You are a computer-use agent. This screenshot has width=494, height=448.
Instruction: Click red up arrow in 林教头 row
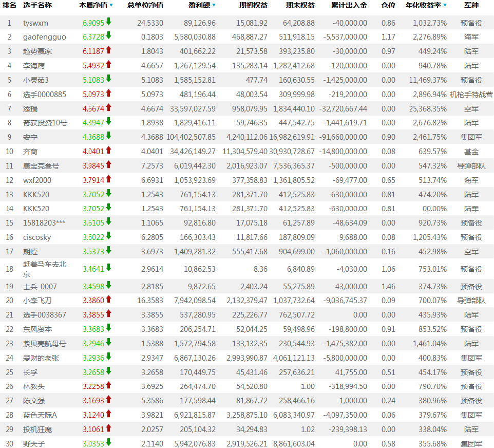[109, 385]
